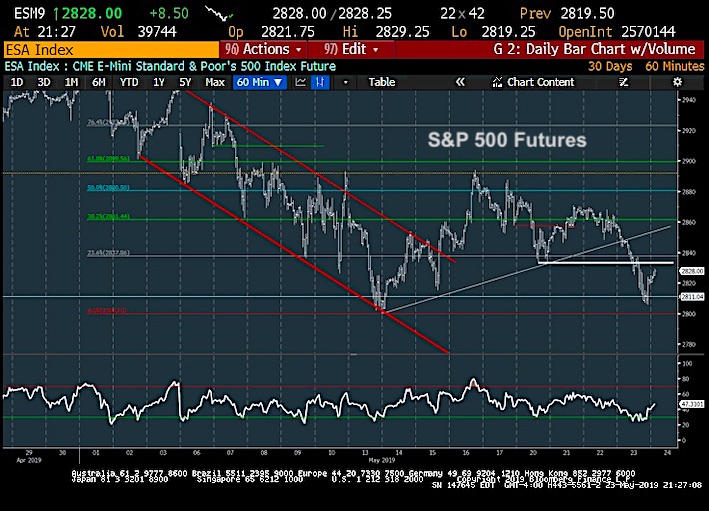
Task: Click the 22x42 bid/ask size
Action: coord(462,14)
